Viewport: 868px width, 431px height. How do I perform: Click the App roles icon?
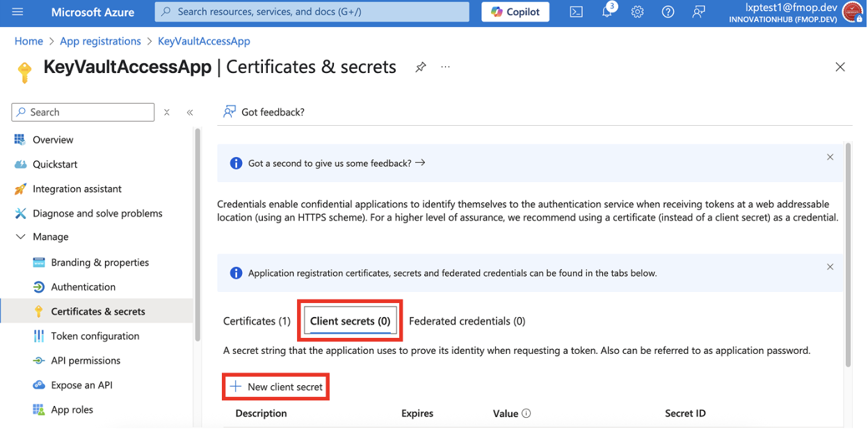pos(39,409)
